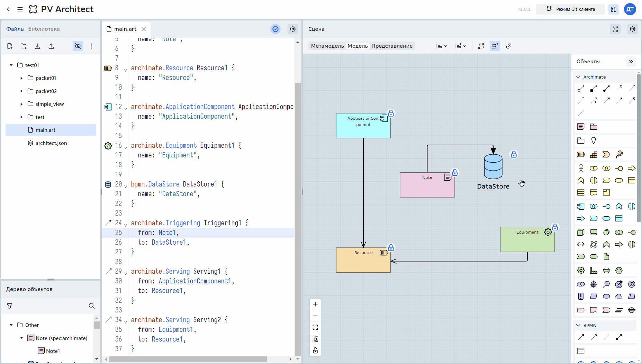
Task: Select the pink Note element in the palette
Action: coord(581,127)
